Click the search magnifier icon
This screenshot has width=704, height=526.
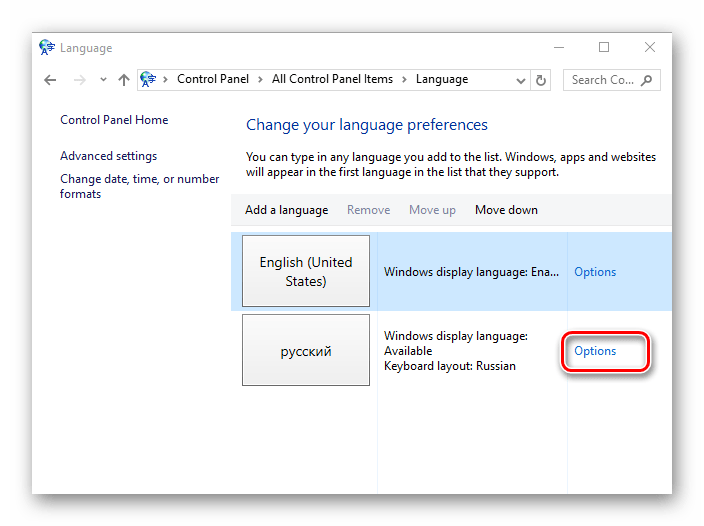pos(647,80)
